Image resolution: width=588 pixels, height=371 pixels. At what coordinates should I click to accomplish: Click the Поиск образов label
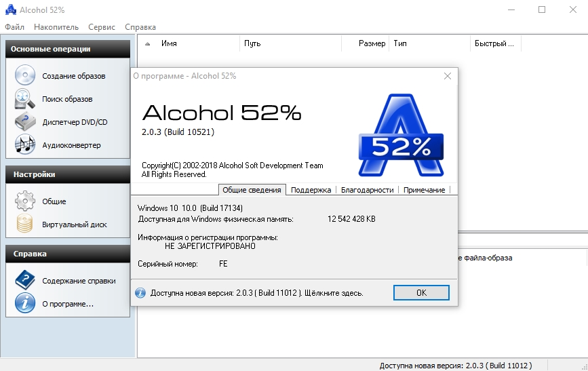[67, 99]
